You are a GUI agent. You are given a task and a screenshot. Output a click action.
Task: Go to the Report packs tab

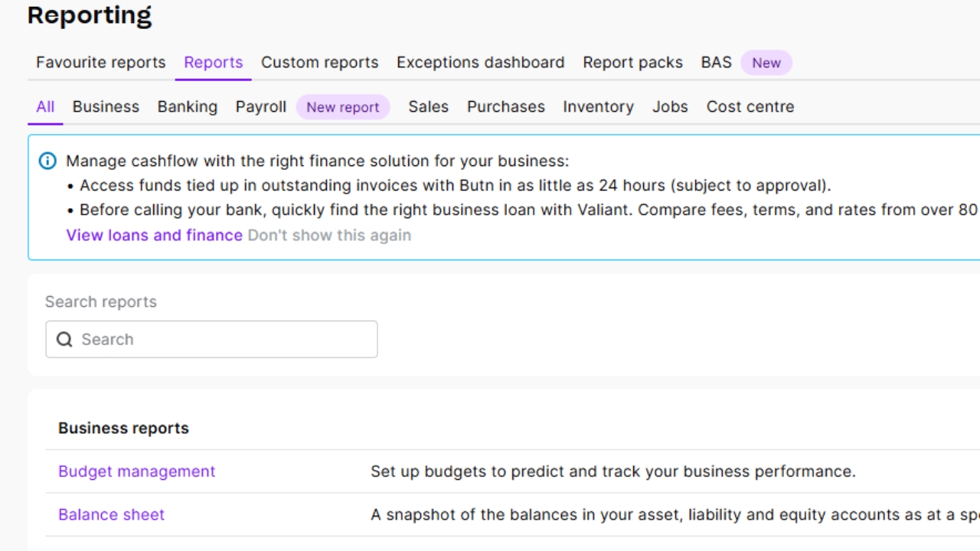point(633,63)
